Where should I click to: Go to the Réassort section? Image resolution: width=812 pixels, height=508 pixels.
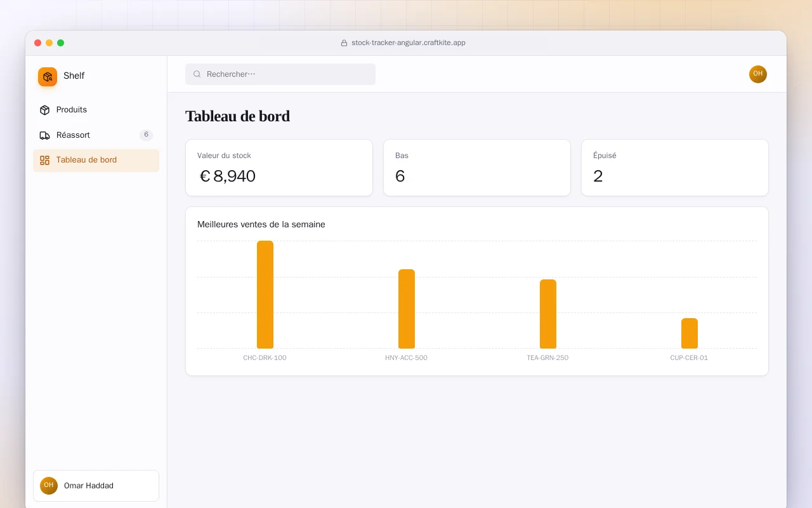96,135
